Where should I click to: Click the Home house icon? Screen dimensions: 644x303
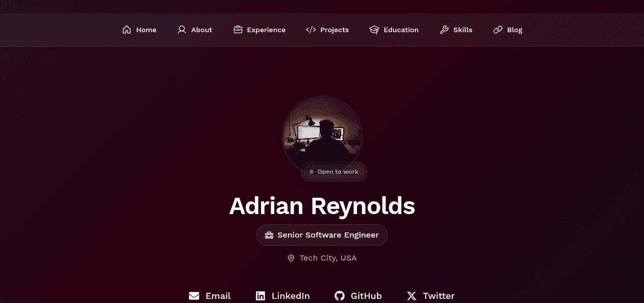(127, 30)
